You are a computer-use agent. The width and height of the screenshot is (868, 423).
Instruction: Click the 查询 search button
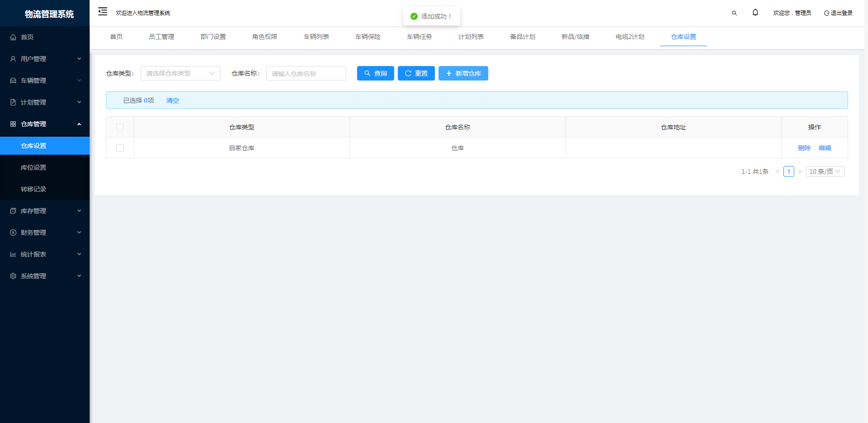point(376,73)
